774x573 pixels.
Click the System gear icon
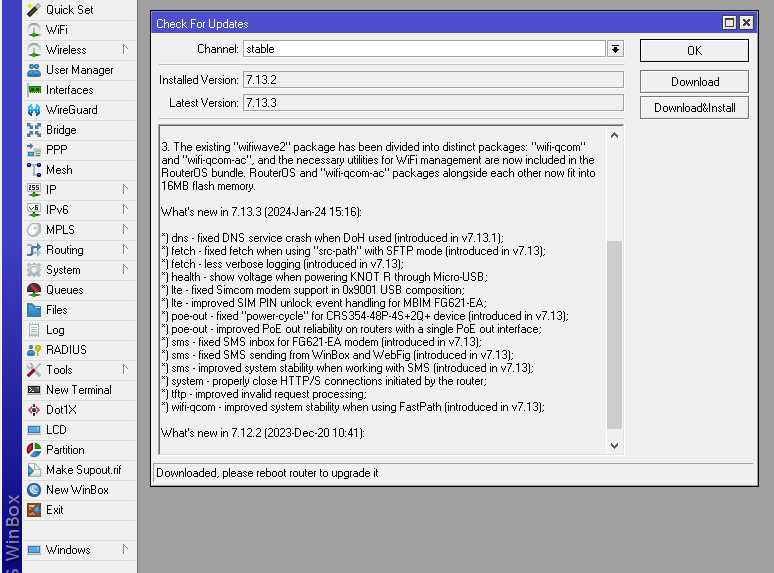34,270
